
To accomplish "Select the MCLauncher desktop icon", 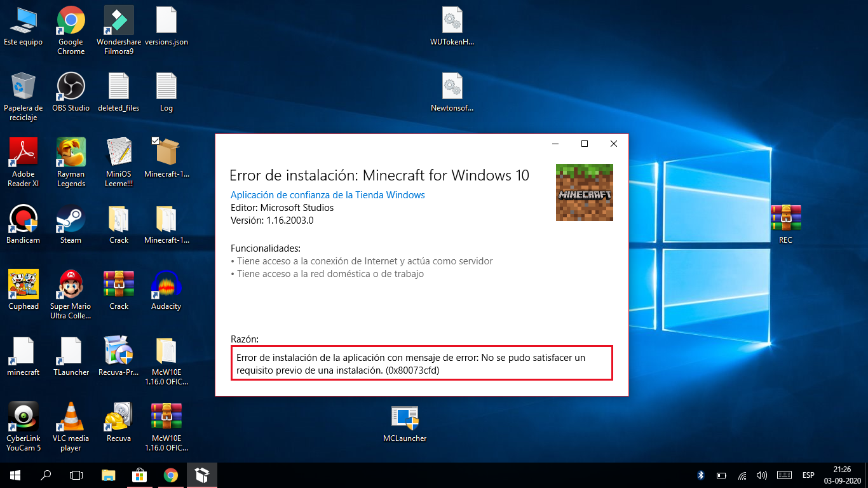I will [x=405, y=423].
